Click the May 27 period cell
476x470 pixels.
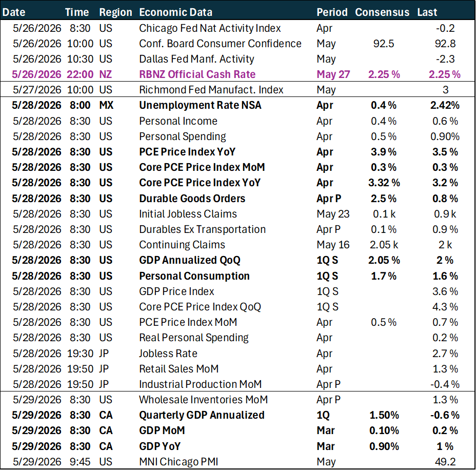pos(333,74)
